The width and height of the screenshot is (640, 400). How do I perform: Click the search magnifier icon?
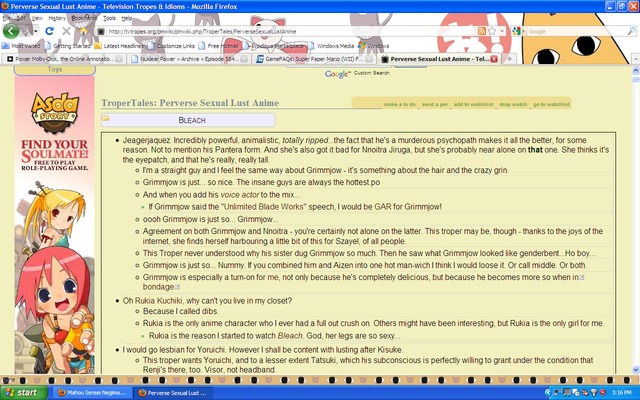(631, 31)
